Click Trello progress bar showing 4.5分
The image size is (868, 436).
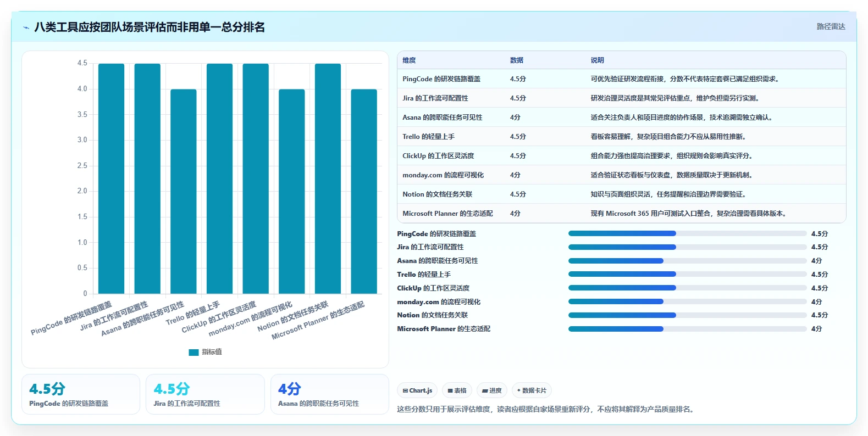pyautogui.click(x=687, y=274)
